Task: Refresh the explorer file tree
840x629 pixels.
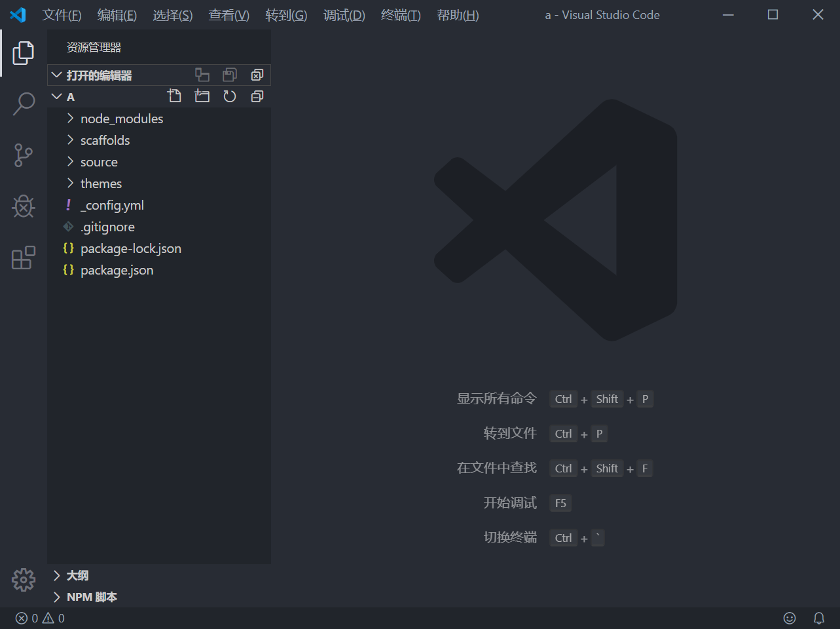Action: (230, 96)
